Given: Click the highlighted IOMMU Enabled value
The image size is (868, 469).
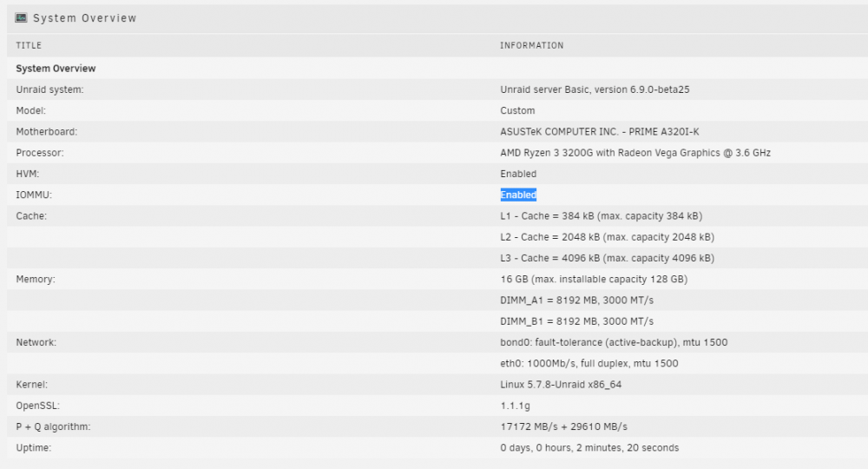Looking at the screenshot, I should [518, 195].
